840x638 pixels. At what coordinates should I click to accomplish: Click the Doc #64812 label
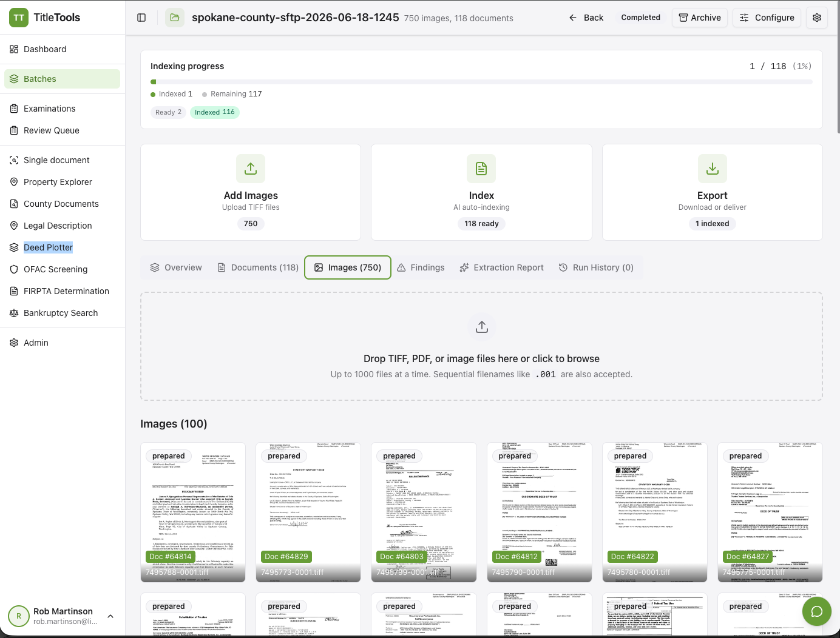click(x=517, y=557)
